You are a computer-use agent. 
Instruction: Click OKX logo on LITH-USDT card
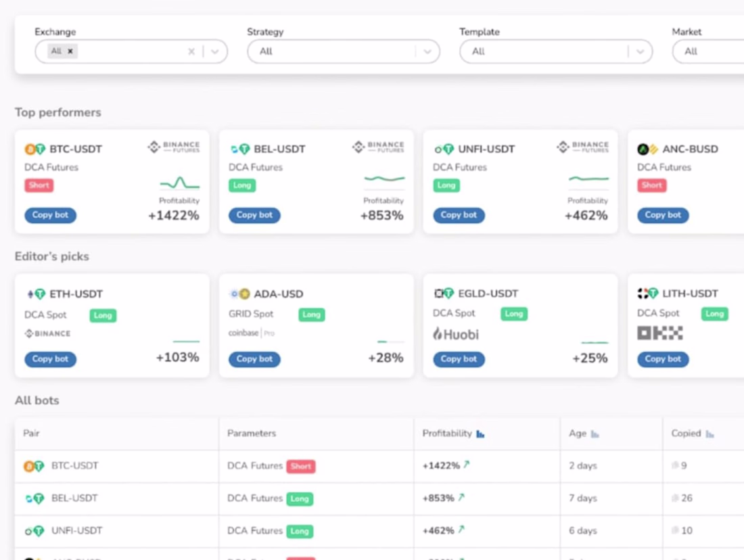[660, 333]
